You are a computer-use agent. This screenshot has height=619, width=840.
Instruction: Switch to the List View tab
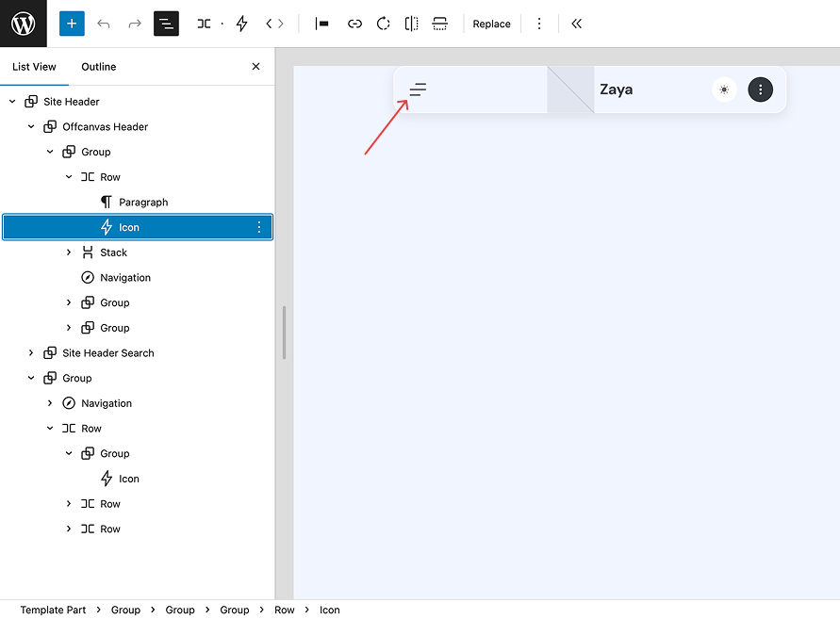34,66
